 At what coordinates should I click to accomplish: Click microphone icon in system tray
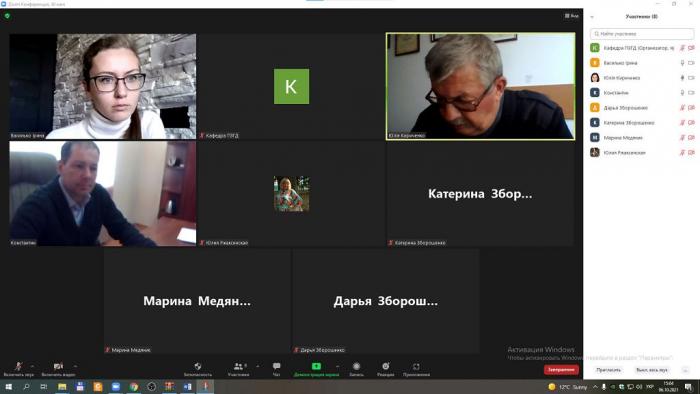604,387
